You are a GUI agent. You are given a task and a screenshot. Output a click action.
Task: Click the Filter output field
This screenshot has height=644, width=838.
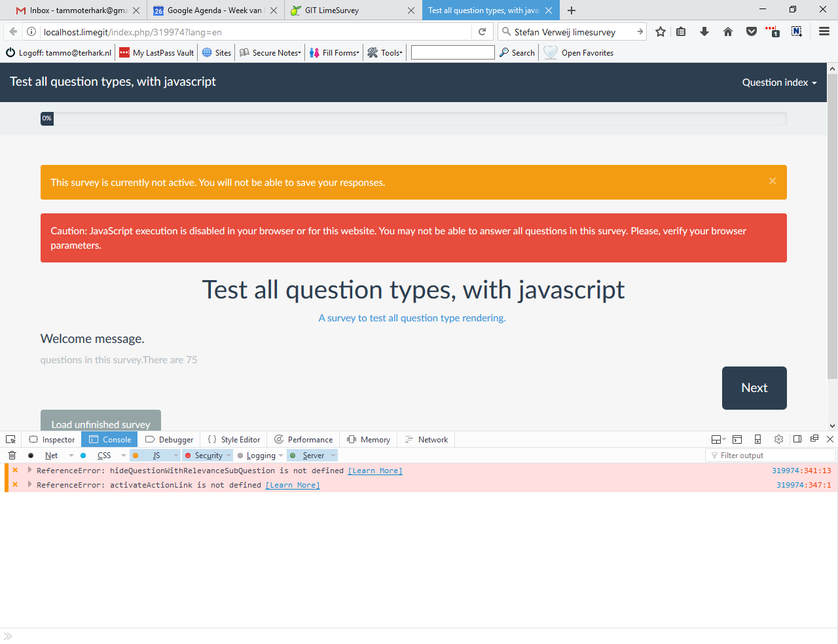pos(773,456)
